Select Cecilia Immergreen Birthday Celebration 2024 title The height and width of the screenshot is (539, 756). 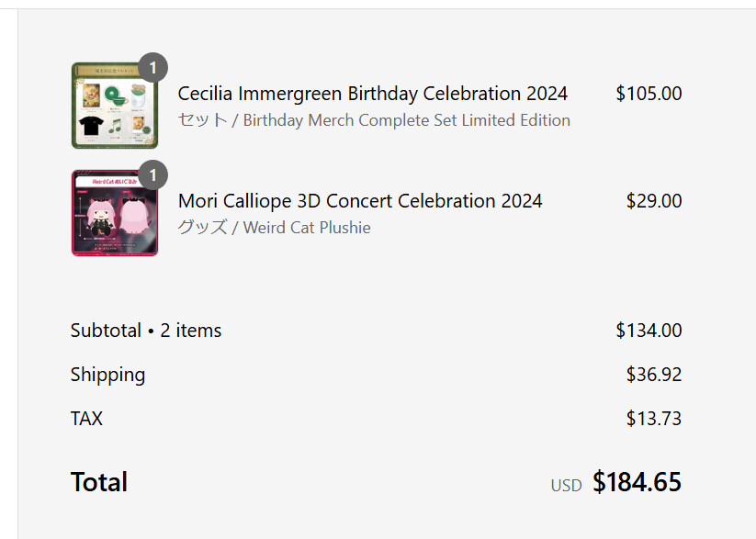coord(373,94)
